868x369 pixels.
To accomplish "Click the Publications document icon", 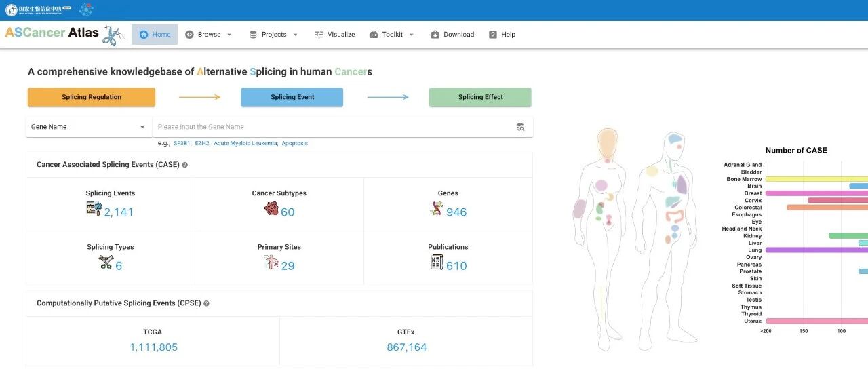I will pos(437,263).
